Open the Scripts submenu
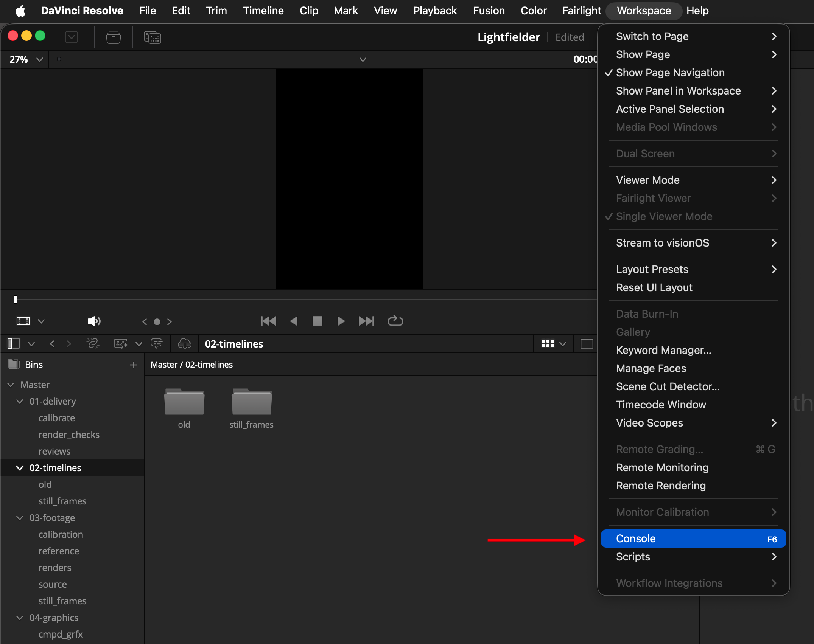This screenshot has height=644, width=814. click(693, 557)
